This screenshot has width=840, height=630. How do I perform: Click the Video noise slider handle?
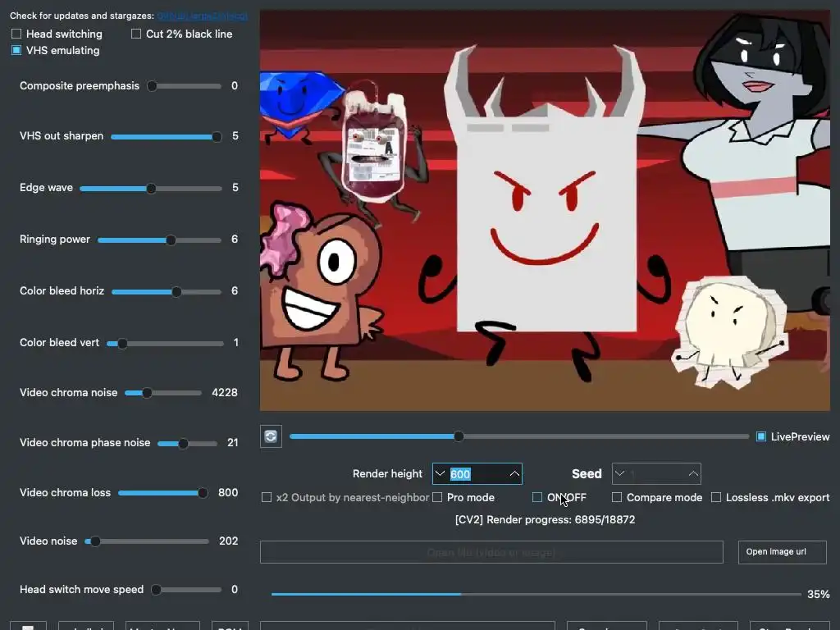pos(95,541)
